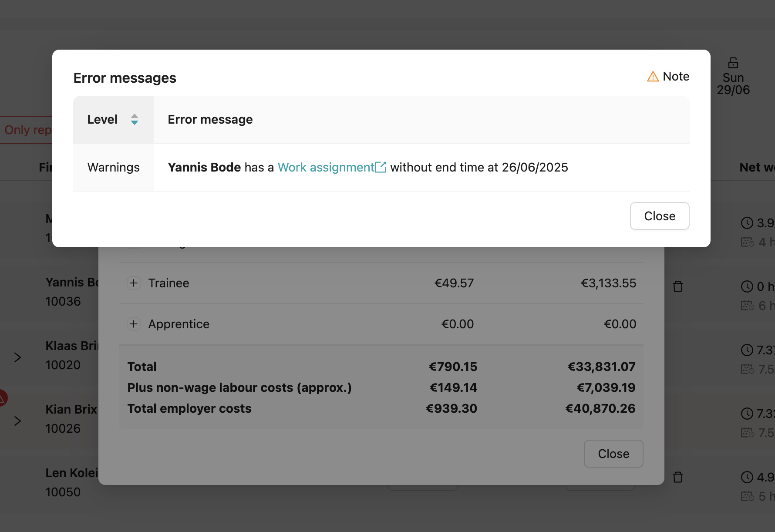This screenshot has height=532, width=775.
Task: Click the clock icon in Len Kolei's row
Action: (747, 477)
